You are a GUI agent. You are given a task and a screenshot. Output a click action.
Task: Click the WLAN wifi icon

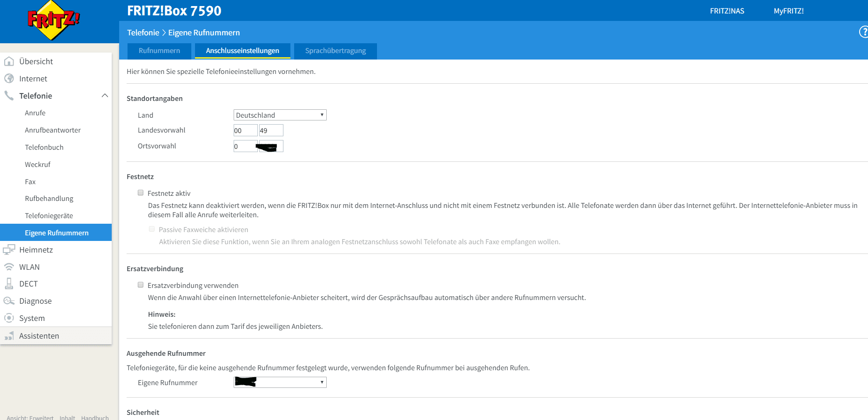tap(9, 267)
